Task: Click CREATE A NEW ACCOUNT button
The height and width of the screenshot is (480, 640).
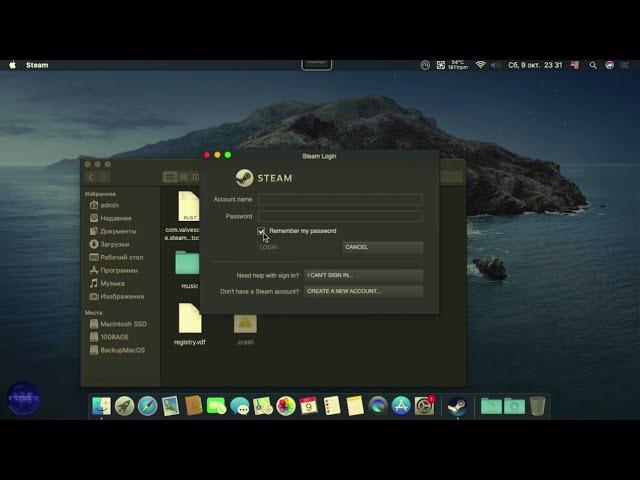Action: pos(363,291)
